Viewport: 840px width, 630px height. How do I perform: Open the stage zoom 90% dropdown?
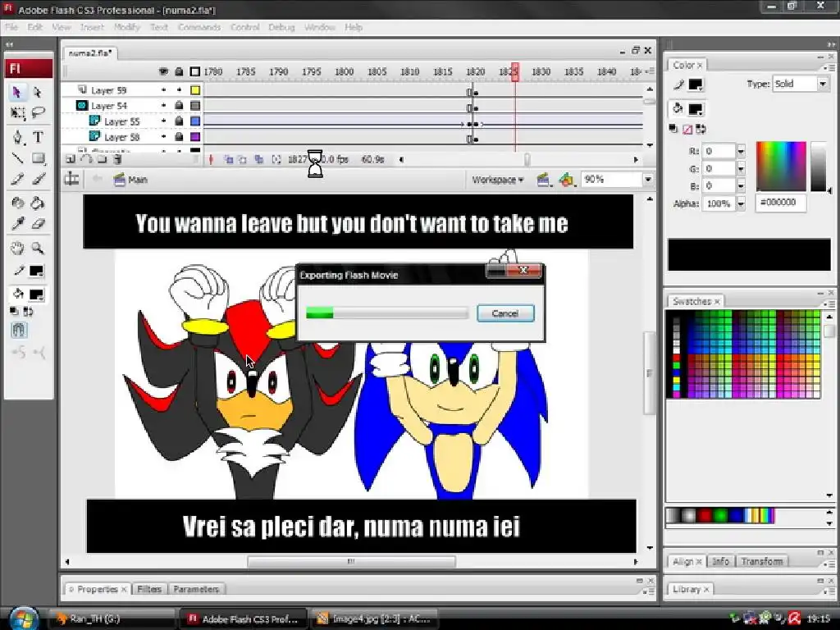648,180
